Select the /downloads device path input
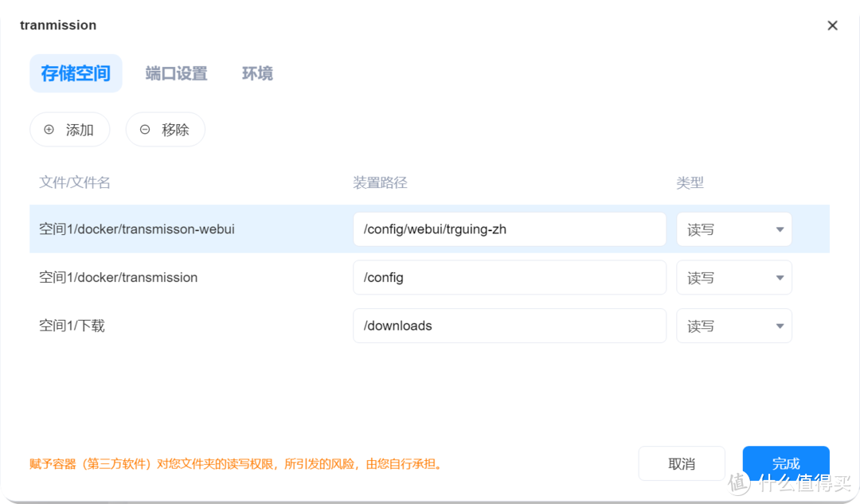The height and width of the screenshot is (504, 860). [x=510, y=325]
